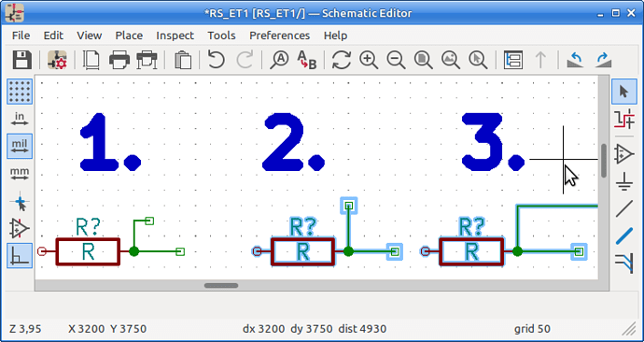This screenshot has height=342, width=644.
Task: Zoom out using minus magnifier
Action: (x=396, y=60)
